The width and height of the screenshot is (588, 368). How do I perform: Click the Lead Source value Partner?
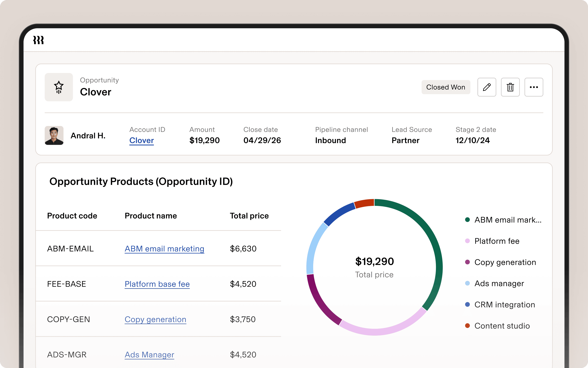coord(405,140)
